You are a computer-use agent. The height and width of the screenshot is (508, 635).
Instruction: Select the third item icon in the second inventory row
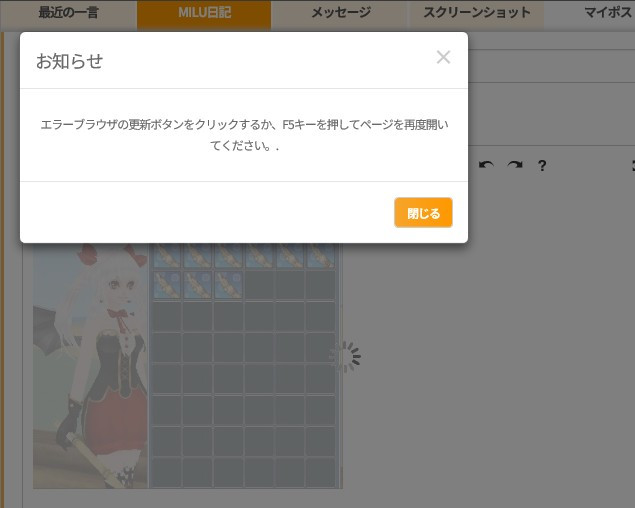coord(228,286)
